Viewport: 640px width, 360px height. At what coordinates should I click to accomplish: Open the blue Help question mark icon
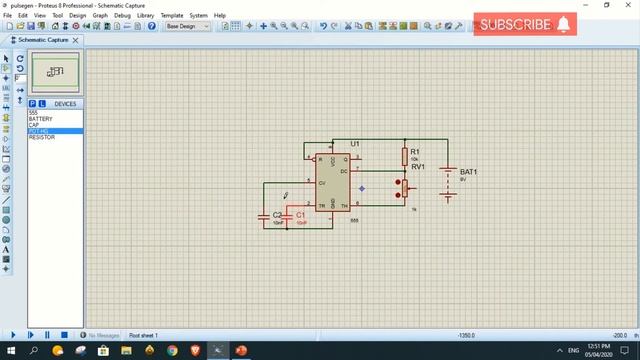152,26
